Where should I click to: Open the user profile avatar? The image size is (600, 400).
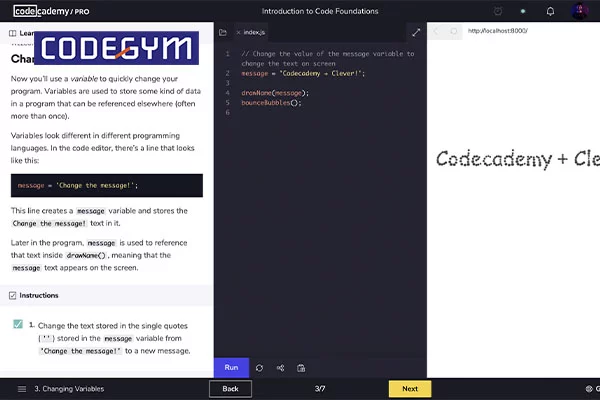[x=580, y=12]
